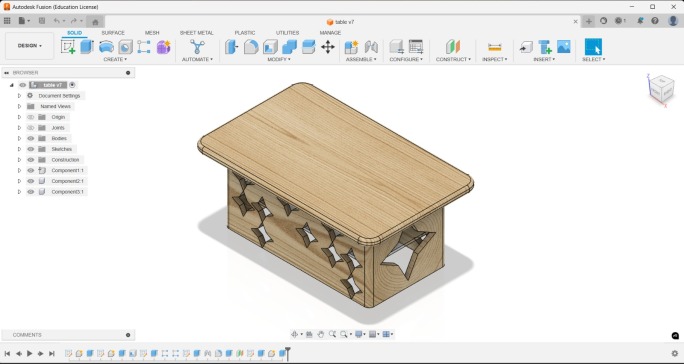
Task: Click the Move/Copy arrows icon
Action: [328, 47]
